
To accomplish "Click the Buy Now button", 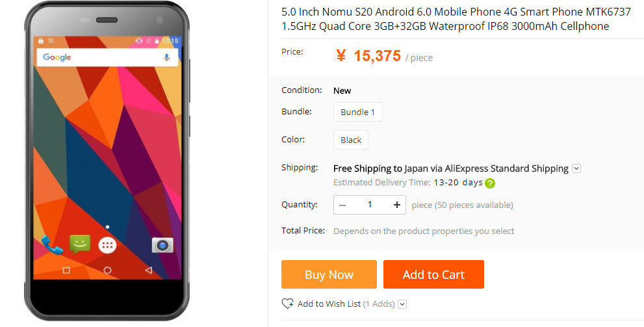I will click(329, 274).
